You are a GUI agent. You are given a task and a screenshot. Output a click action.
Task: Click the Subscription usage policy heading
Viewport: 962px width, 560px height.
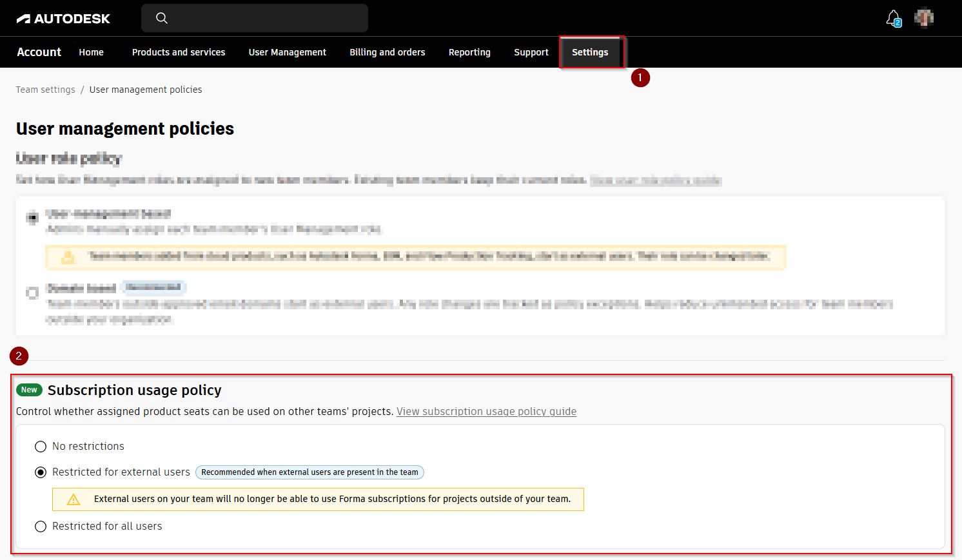tap(135, 390)
